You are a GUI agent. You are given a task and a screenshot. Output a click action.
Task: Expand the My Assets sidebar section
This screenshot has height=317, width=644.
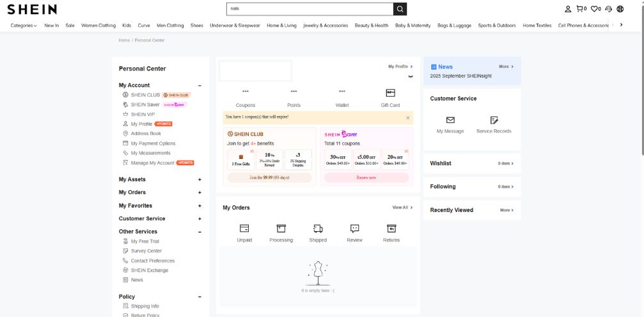click(200, 180)
